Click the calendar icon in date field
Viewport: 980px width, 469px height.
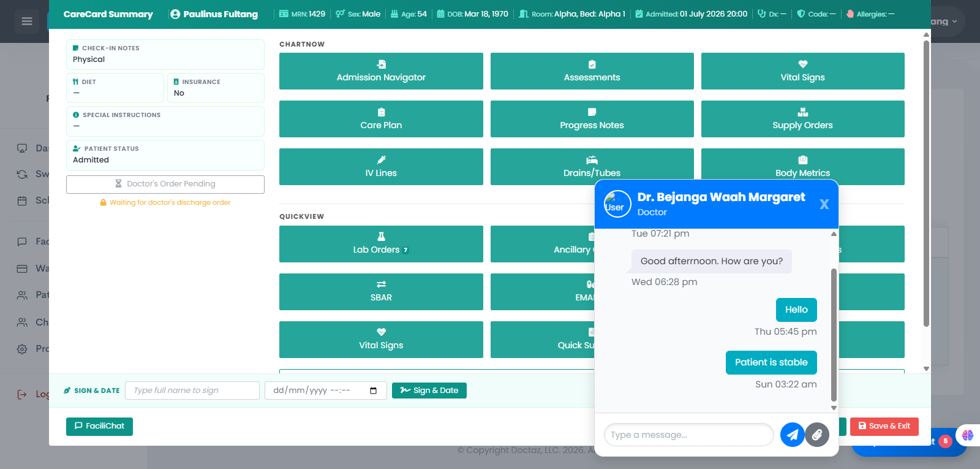[x=374, y=391]
